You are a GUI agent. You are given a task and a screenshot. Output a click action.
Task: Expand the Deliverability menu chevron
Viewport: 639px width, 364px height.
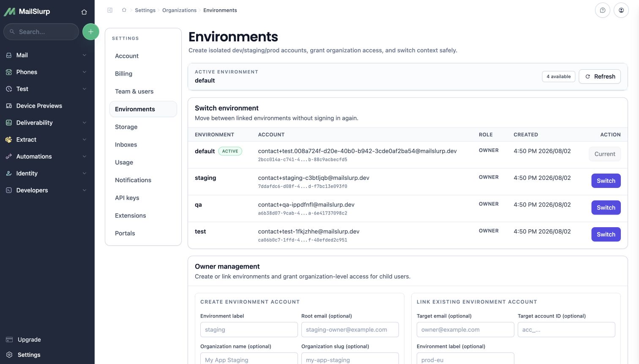point(85,122)
